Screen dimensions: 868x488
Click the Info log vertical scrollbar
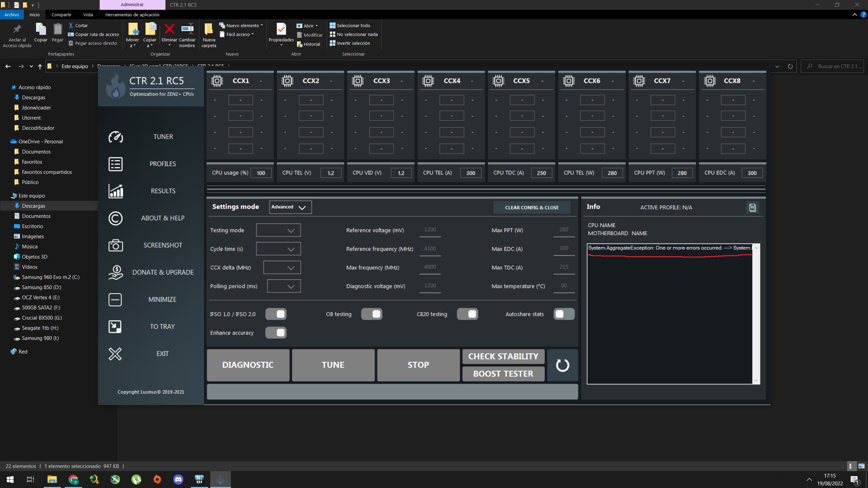tap(756, 314)
